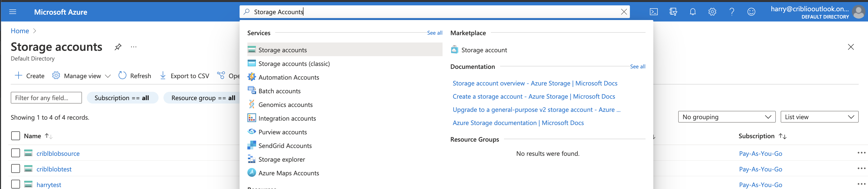Click See all next to Documentation

[x=637, y=66]
